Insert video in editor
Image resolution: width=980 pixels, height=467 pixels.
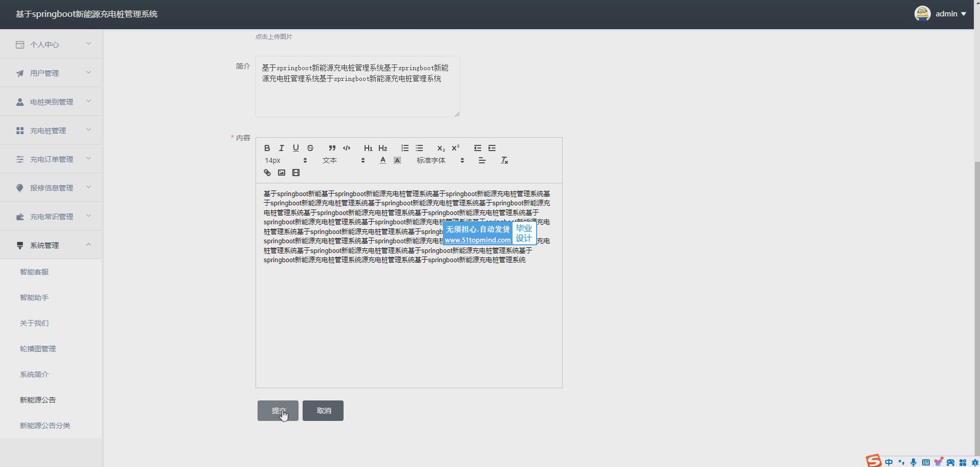295,173
